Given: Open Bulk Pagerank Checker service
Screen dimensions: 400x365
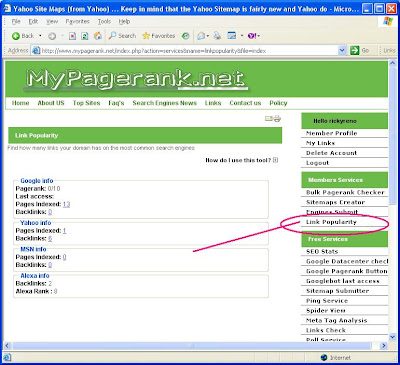Looking at the screenshot, I should pos(345,192).
